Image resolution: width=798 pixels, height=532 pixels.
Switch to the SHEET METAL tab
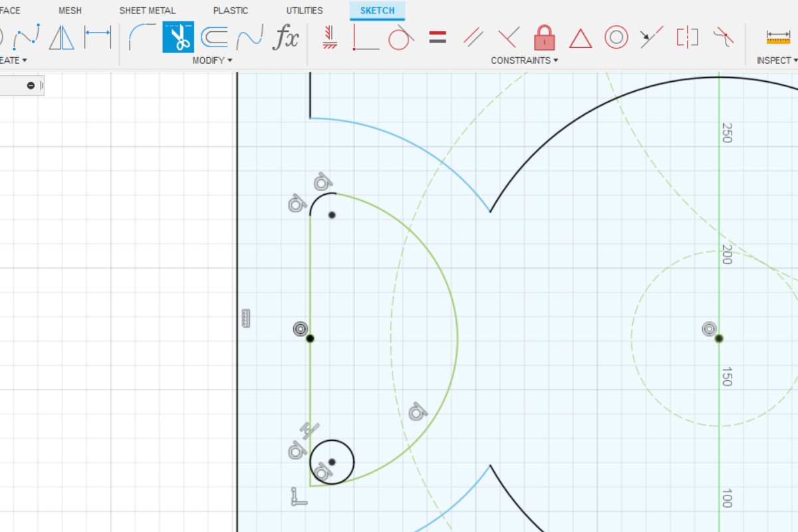coord(148,11)
